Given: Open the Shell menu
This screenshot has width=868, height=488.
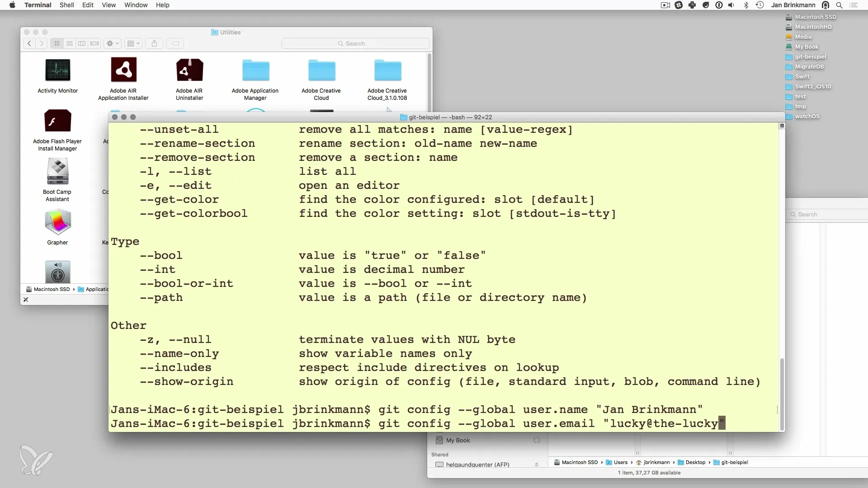Looking at the screenshot, I should click(67, 5).
